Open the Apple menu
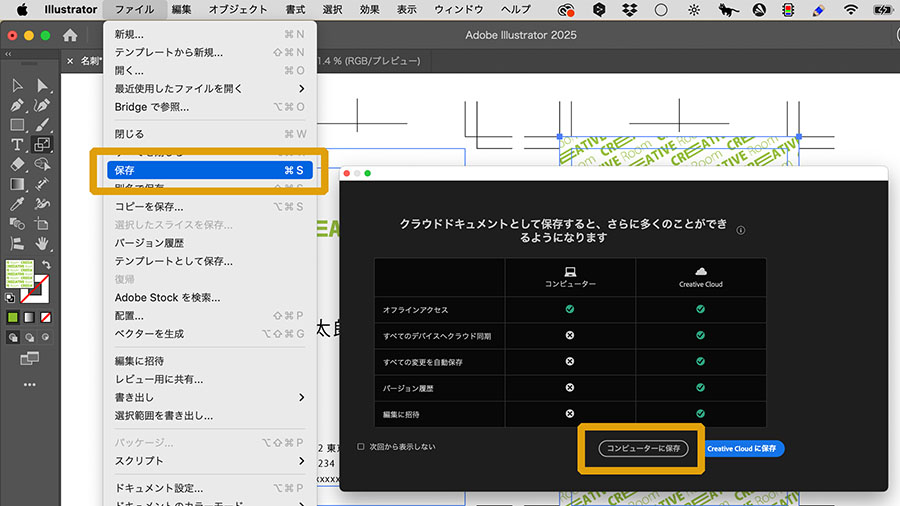Image resolution: width=900 pixels, height=506 pixels. click(x=22, y=10)
